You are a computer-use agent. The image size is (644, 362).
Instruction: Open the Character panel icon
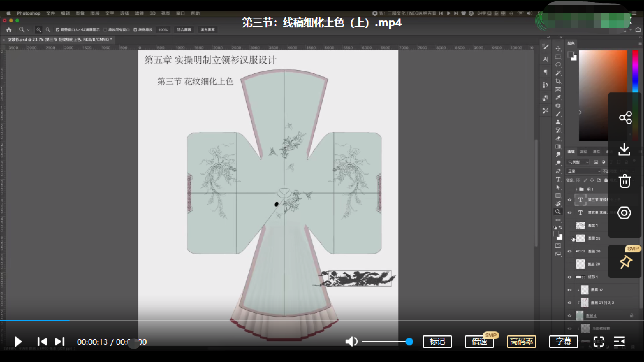point(545,59)
